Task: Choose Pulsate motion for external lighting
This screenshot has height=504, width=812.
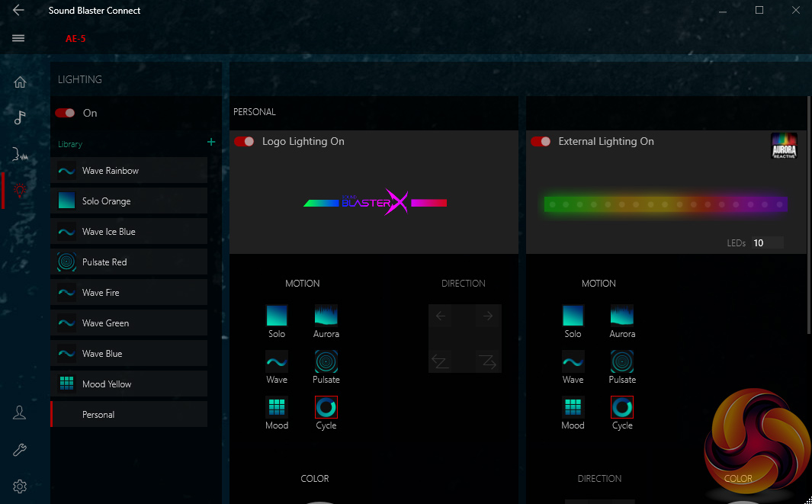Action: [622, 361]
